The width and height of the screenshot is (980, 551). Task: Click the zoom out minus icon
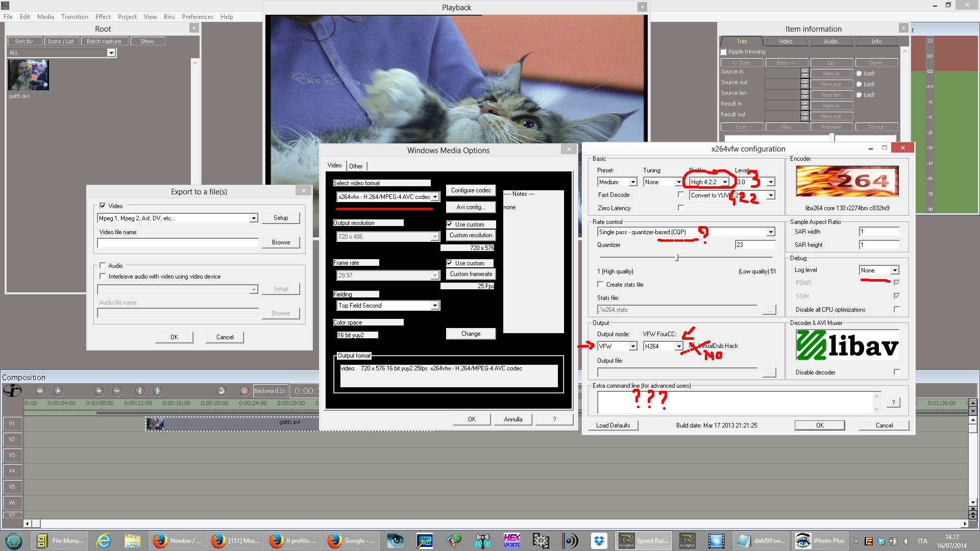coord(117,391)
